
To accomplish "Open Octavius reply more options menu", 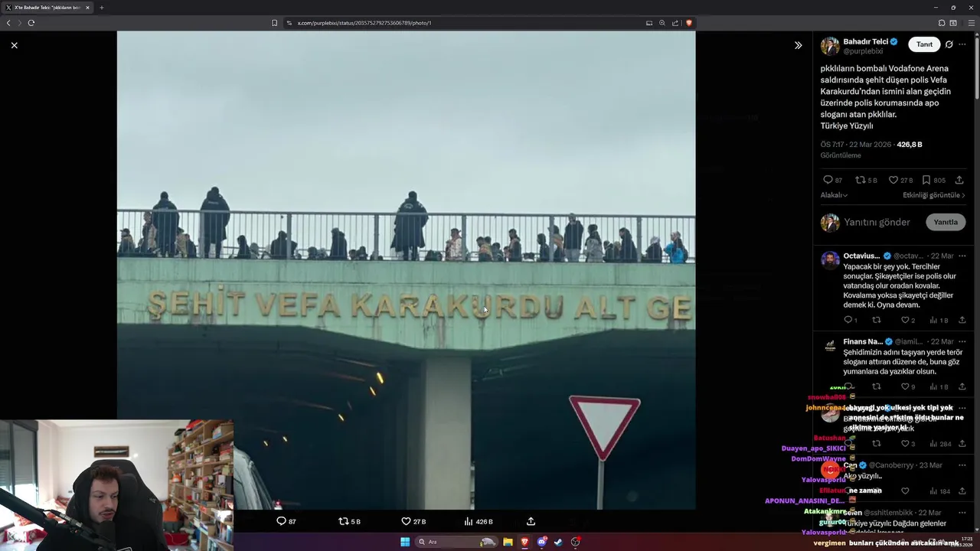I will pyautogui.click(x=962, y=256).
